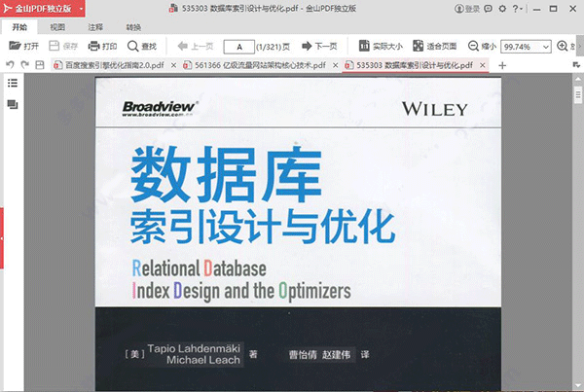
Task: Click the 保存 save icon
Action: click(x=55, y=46)
